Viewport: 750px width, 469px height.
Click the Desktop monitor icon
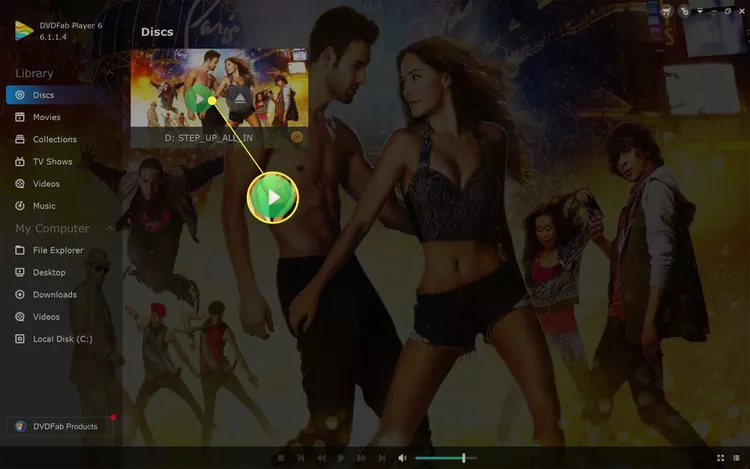coord(20,273)
